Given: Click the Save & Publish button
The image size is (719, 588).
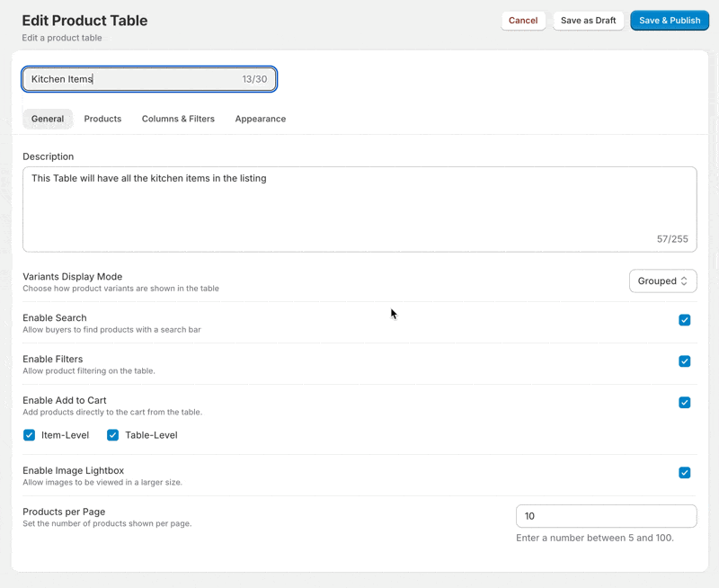Looking at the screenshot, I should pyautogui.click(x=670, y=21).
